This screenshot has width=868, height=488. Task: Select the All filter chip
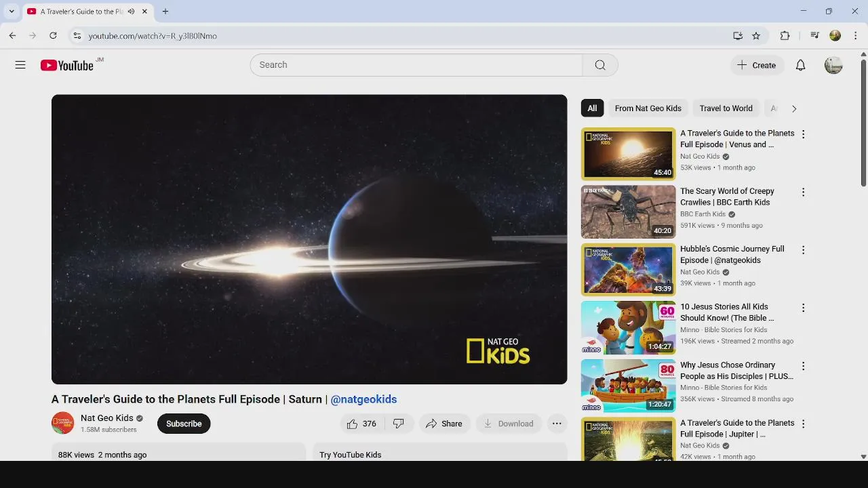pos(592,108)
